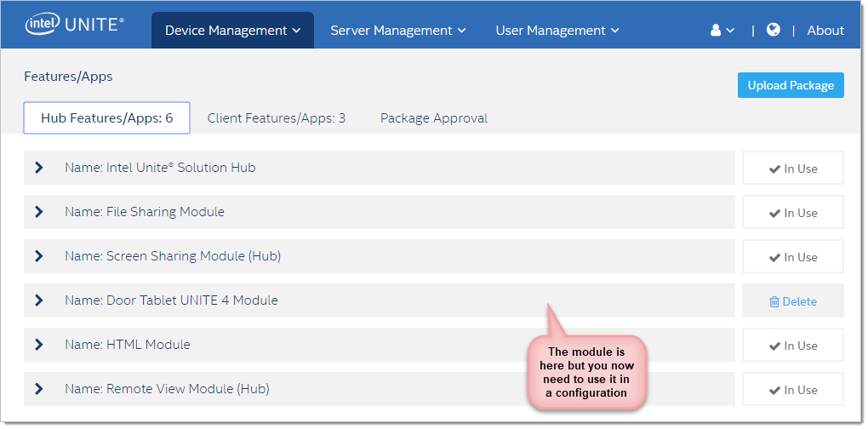Click the Name: HTML Module text

[x=128, y=345]
